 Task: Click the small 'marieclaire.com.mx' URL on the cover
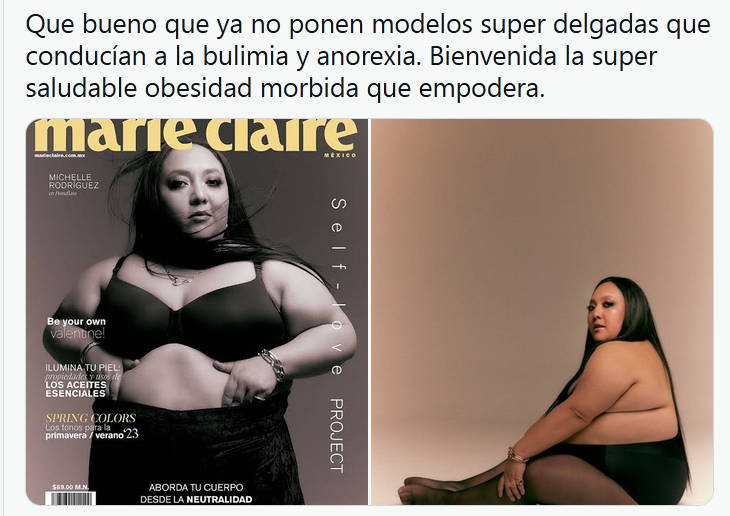60,155
